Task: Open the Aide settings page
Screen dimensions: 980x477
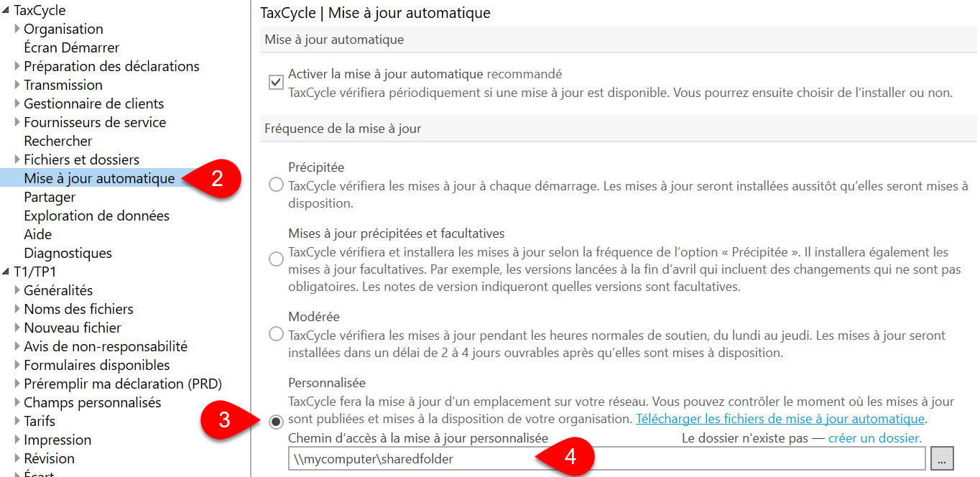Action: point(38,234)
